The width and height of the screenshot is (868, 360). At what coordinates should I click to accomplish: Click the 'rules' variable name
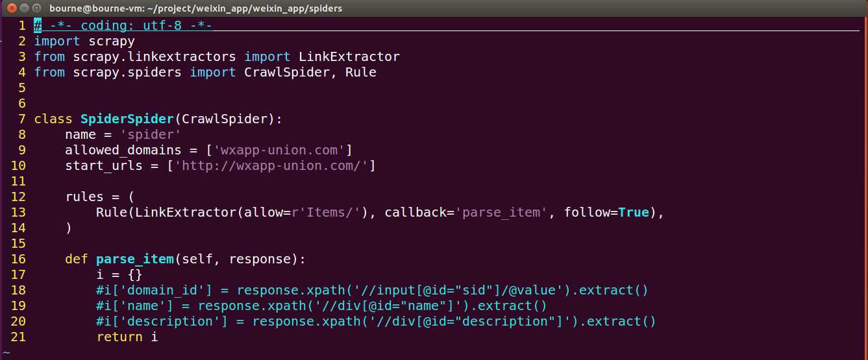pyautogui.click(x=84, y=197)
